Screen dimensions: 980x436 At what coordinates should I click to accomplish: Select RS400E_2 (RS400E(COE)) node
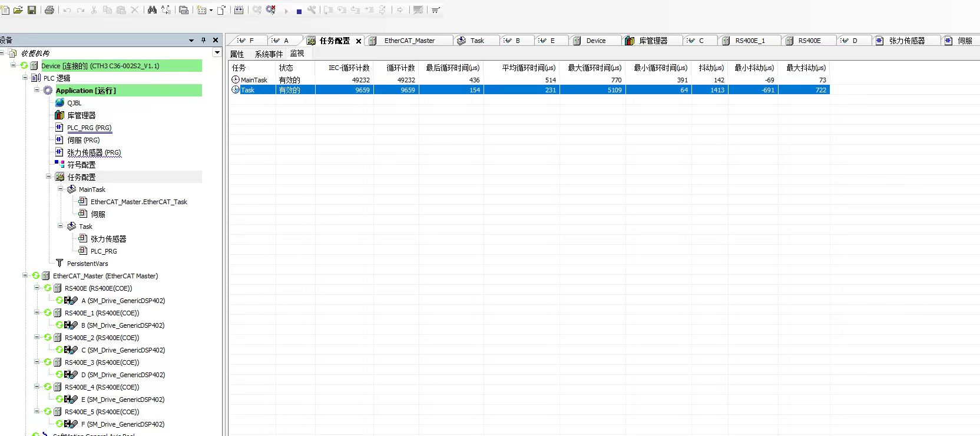[102, 337]
